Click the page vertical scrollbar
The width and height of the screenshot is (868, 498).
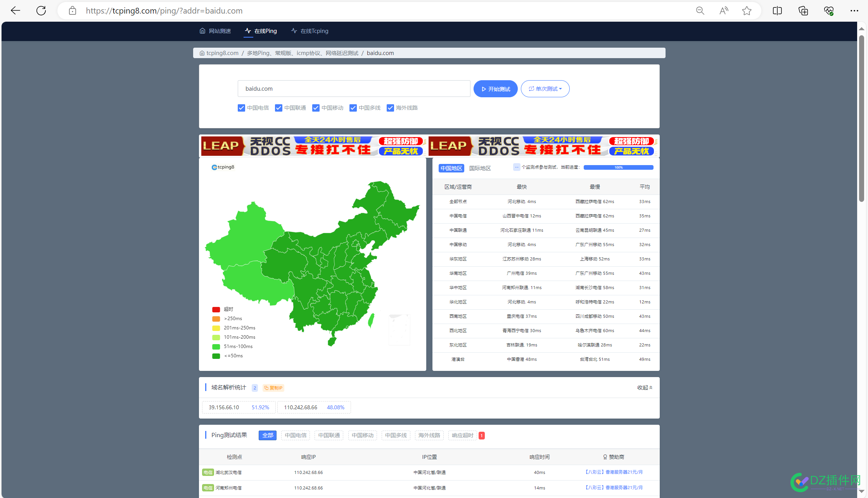(861, 119)
